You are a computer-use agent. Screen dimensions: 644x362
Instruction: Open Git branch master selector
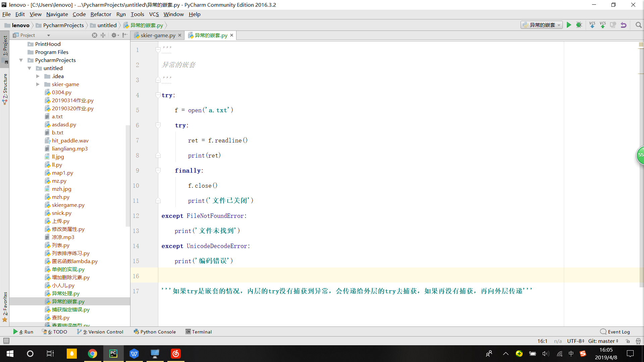click(x=603, y=341)
